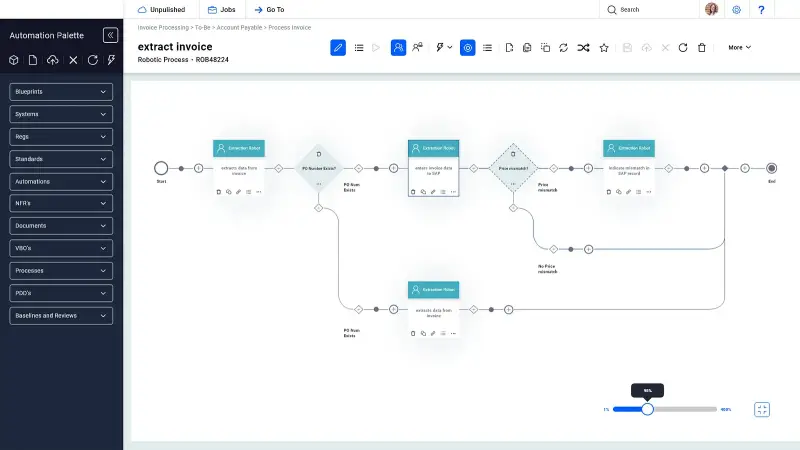Click the Unpublished status button

coord(160,9)
